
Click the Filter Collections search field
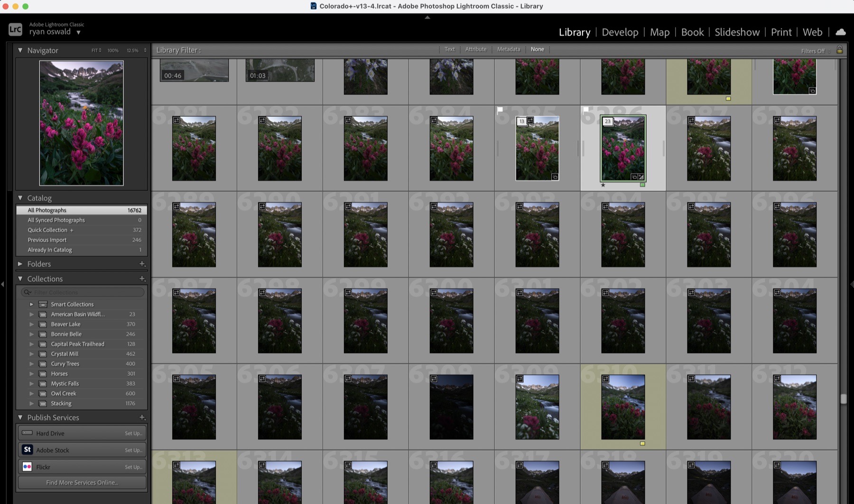click(83, 292)
